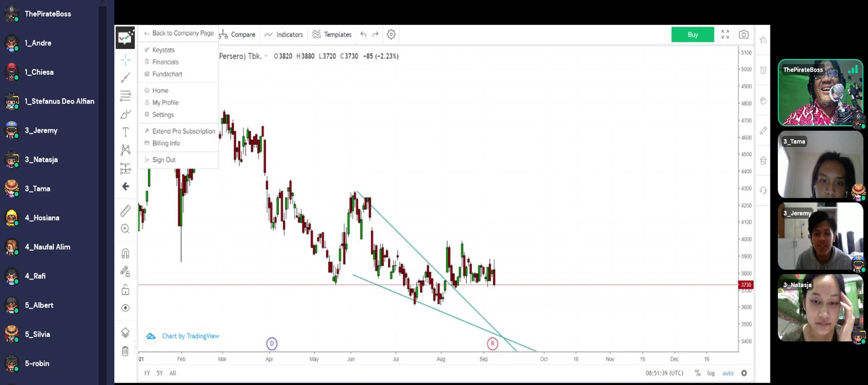Toggle magnet mode on the drawing toolbar
868x385 pixels.
[x=126, y=254]
